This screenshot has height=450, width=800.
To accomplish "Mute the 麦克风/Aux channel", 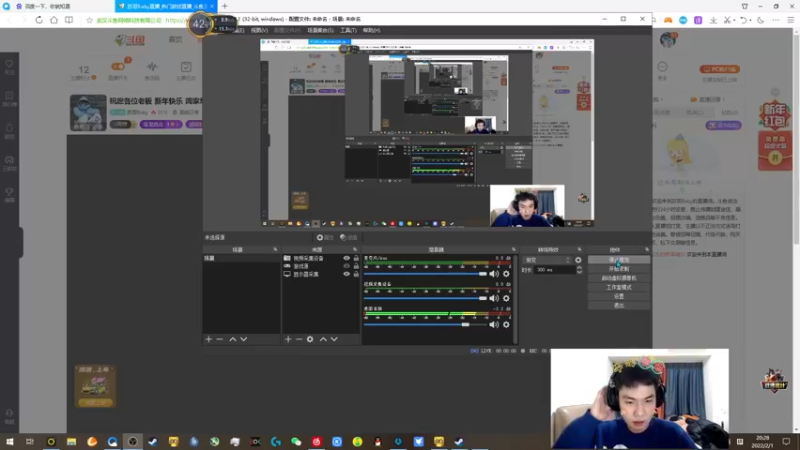I will (494, 274).
